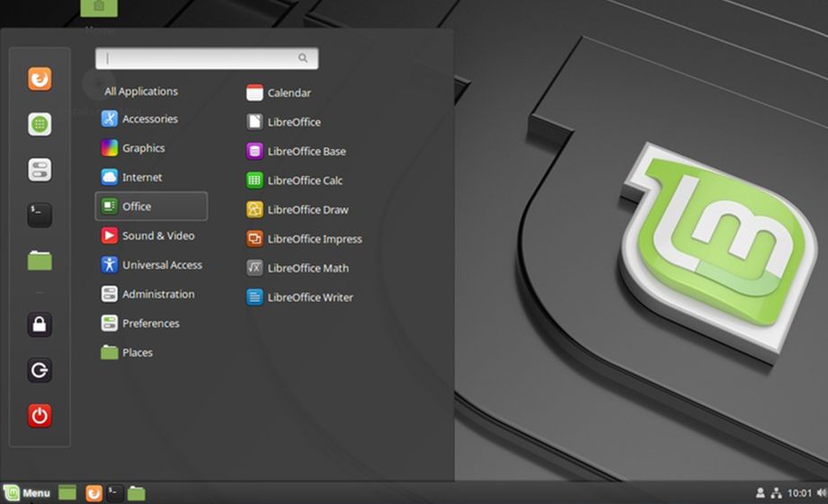Click the Lock Screen icon
The image size is (828, 504).
pos(40,324)
